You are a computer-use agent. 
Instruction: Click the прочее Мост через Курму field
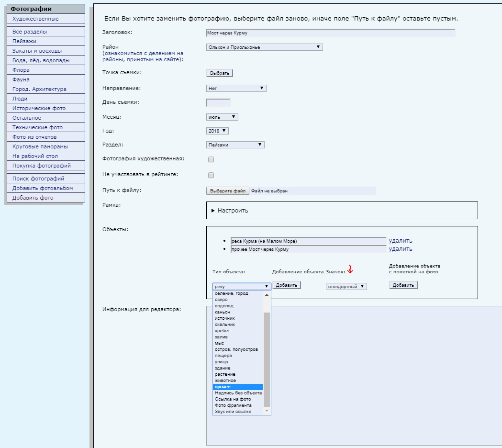tap(308, 249)
